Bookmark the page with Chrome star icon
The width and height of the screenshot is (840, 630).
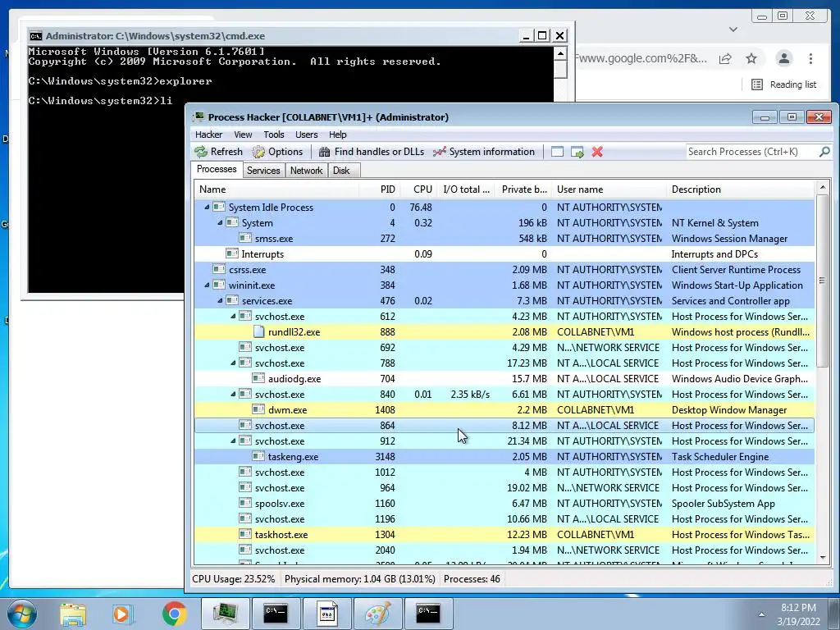[x=751, y=58]
